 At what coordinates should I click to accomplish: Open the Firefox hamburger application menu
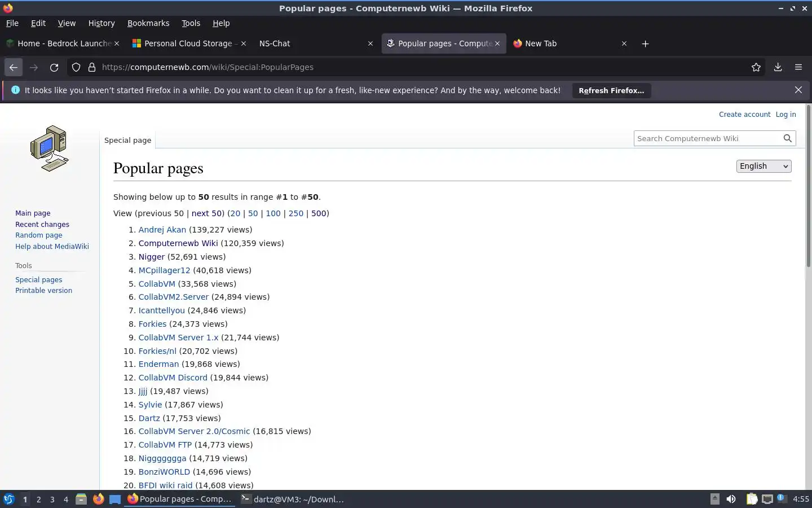(x=798, y=67)
